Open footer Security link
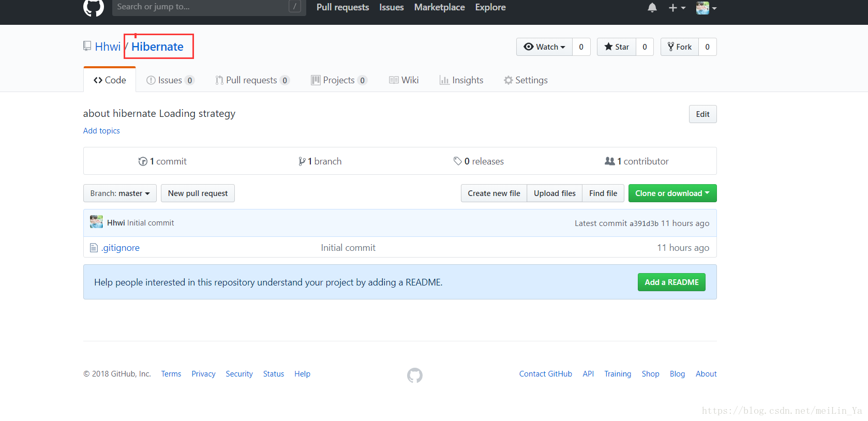The width and height of the screenshot is (868, 421). pyautogui.click(x=239, y=374)
